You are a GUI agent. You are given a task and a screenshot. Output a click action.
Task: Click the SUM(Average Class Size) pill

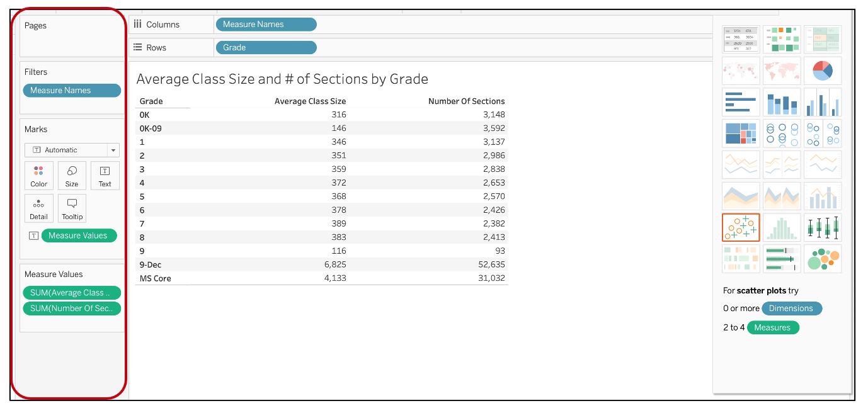(x=72, y=292)
